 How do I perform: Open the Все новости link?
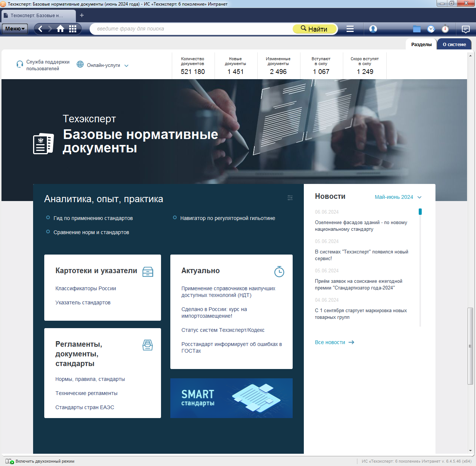coord(334,342)
